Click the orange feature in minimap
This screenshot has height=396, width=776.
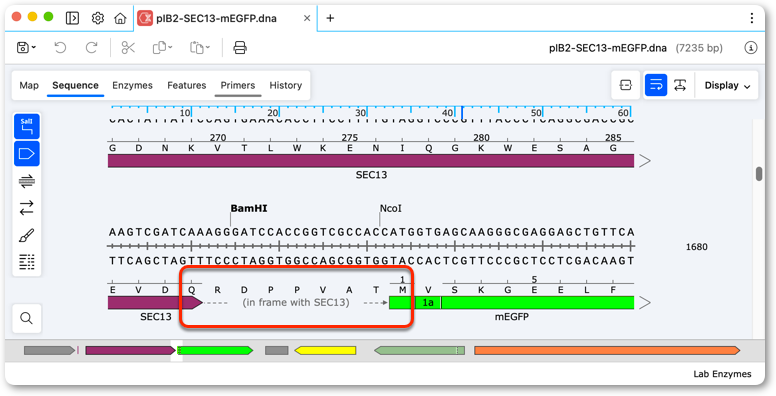click(x=607, y=350)
